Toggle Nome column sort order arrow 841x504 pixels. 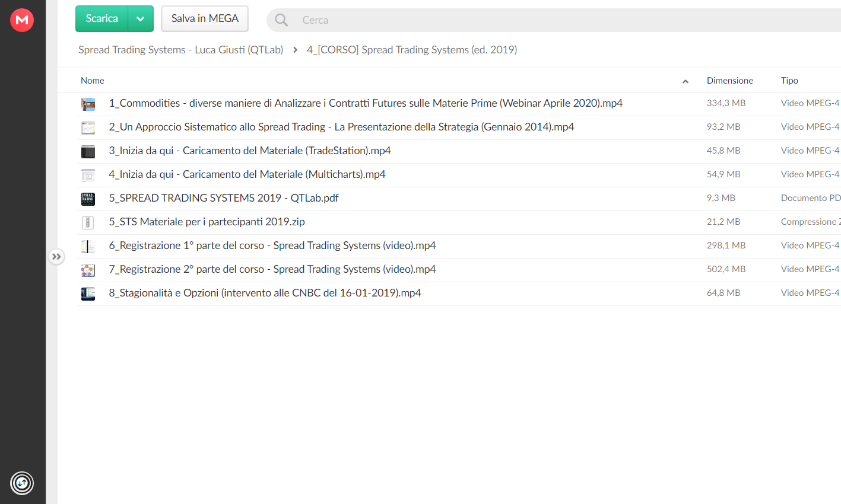[x=686, y=81]
